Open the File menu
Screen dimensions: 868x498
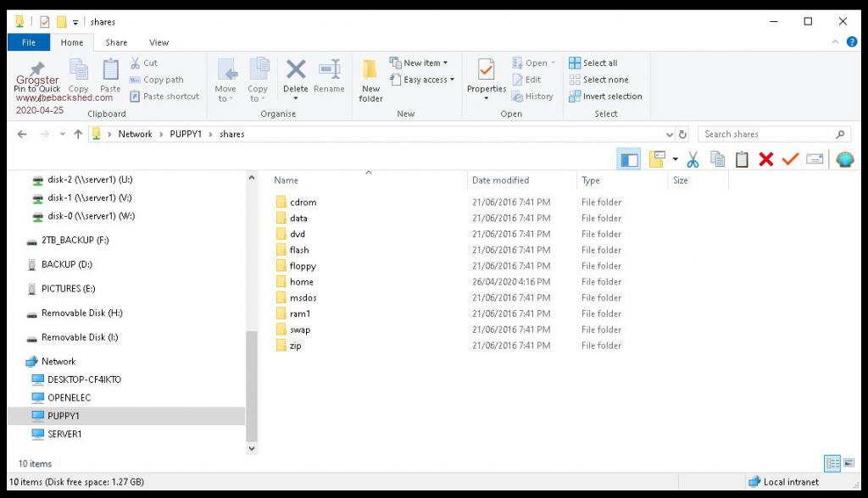[29, 42]
